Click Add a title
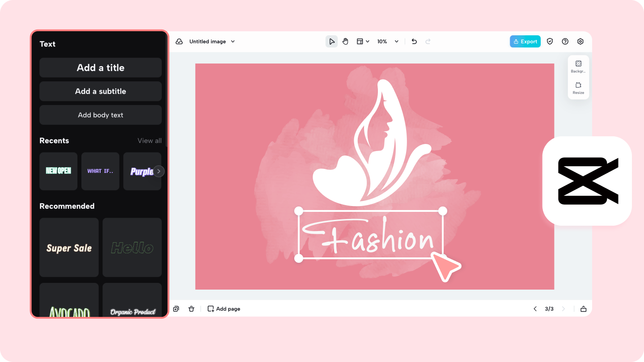 [100, 67]
